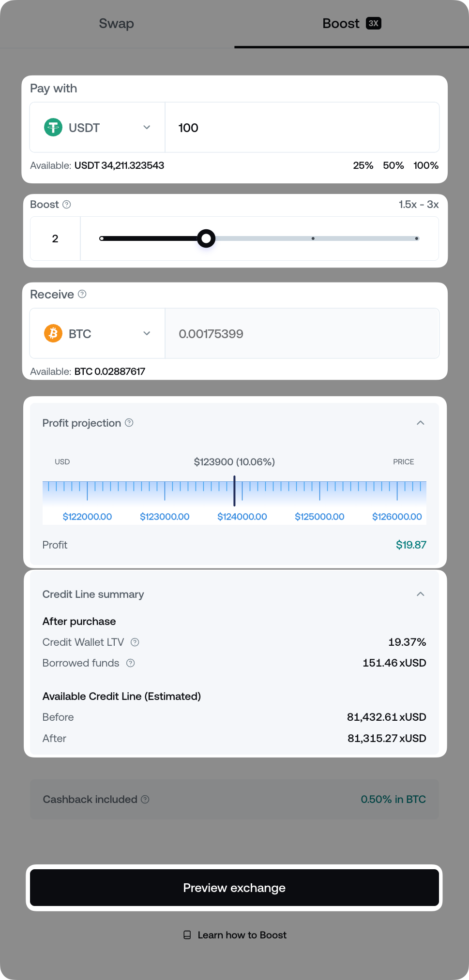Image resolution: width=469 pixels, height=980 pixels.
Task: Collapse the Profit projection section
Action: 421,423
